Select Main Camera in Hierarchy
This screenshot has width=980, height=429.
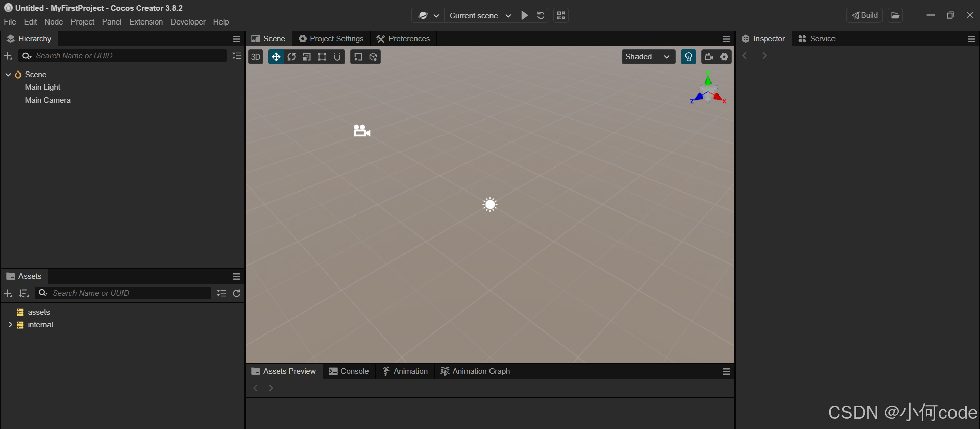47,100
